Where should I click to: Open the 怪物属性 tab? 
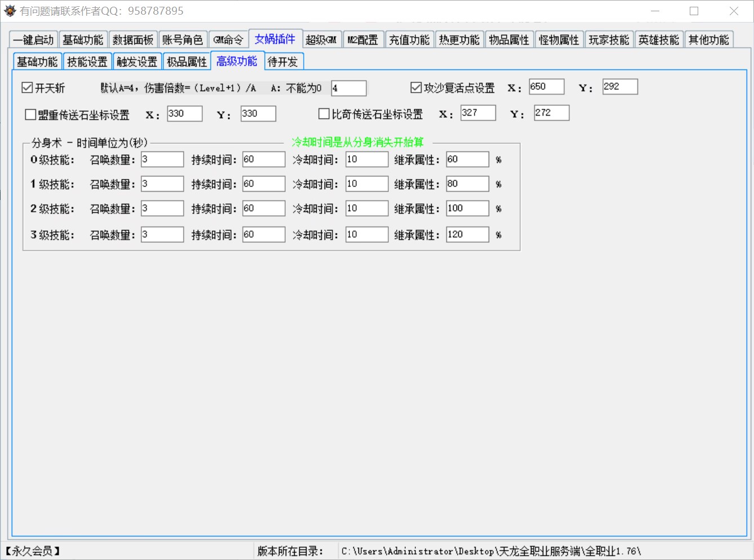[559, 39]
